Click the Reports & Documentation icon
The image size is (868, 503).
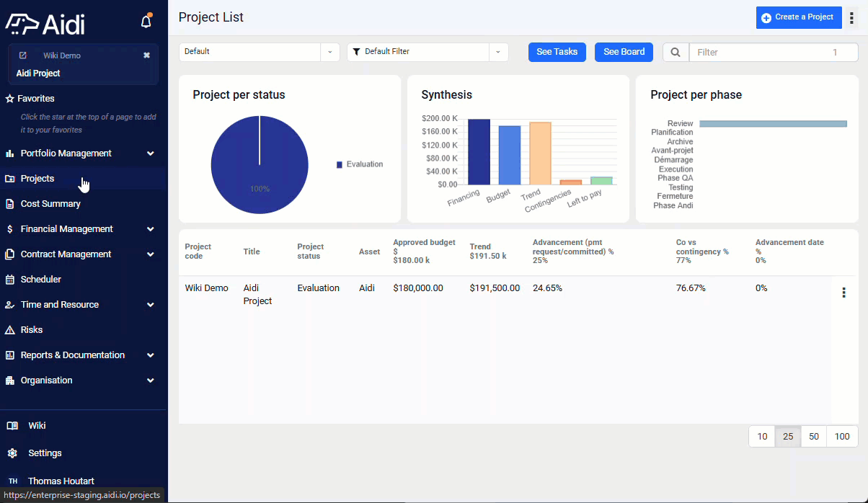click(x=10, y=355)
